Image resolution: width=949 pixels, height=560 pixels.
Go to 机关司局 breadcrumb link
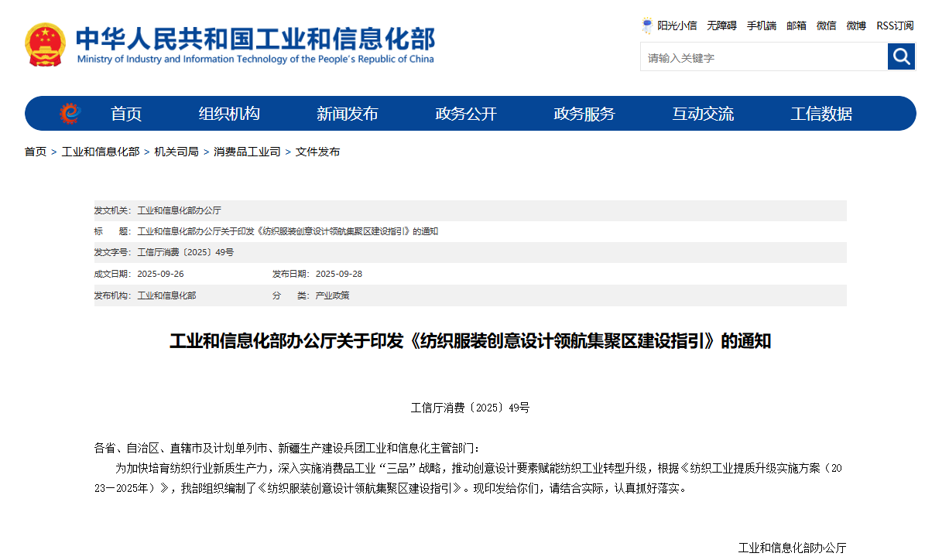click(176, 152)
